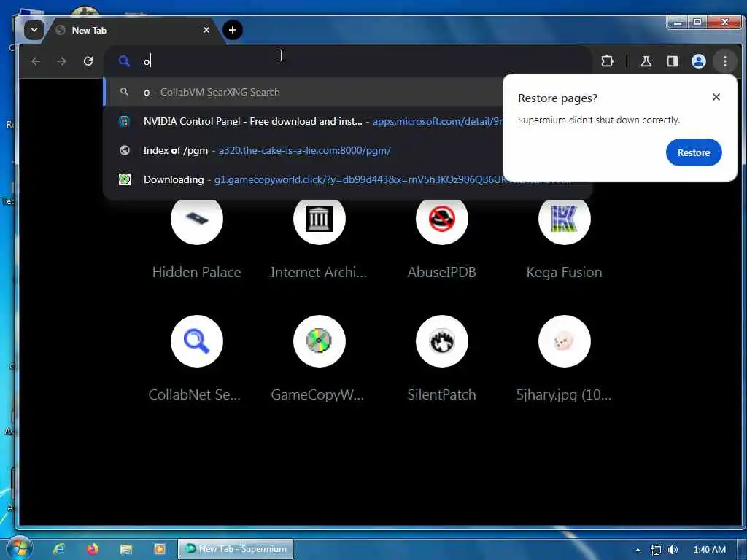Select the New Tab browser tab
The height and width of the screenshot is (560, 747).
[x=132, y=31]
